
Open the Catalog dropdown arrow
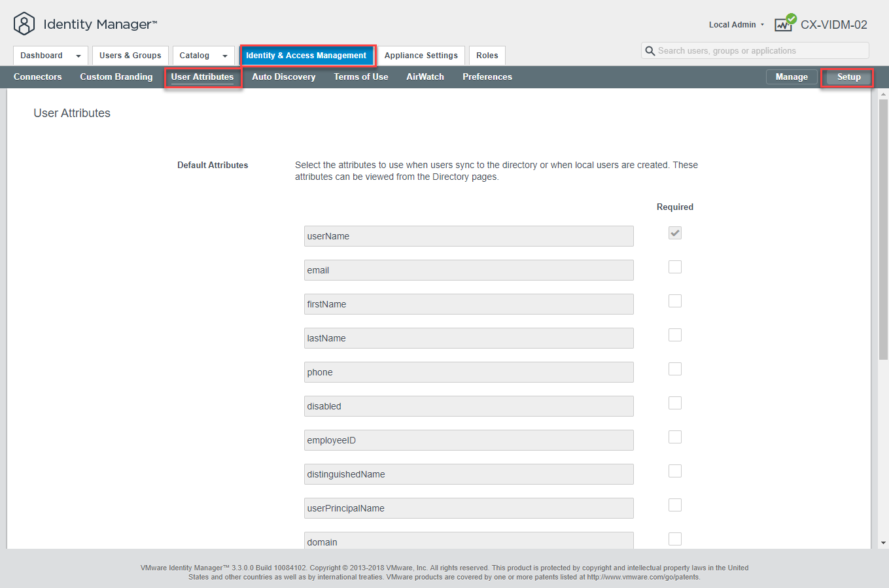(x=225, y=56)
